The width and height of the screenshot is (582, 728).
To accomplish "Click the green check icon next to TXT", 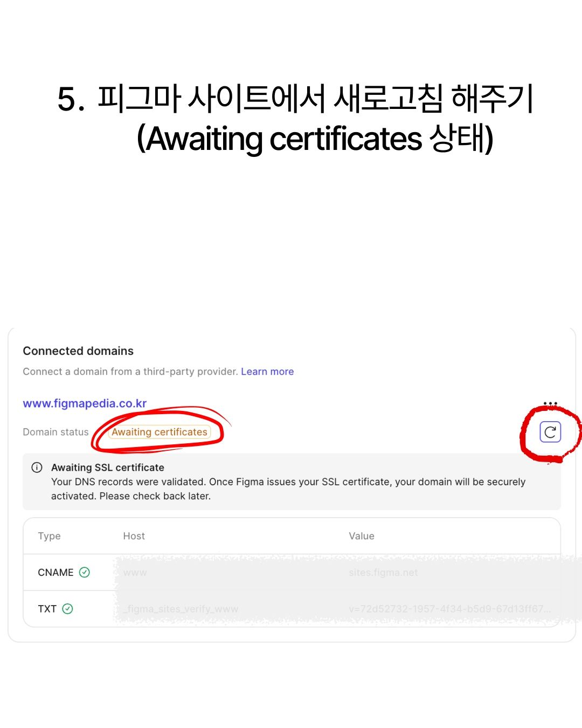I will click(x=67, y=609).
